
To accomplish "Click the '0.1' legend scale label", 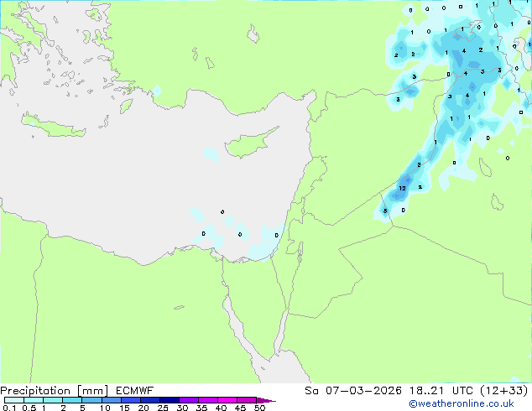I will pyautogui.click(x=9, y=408).
